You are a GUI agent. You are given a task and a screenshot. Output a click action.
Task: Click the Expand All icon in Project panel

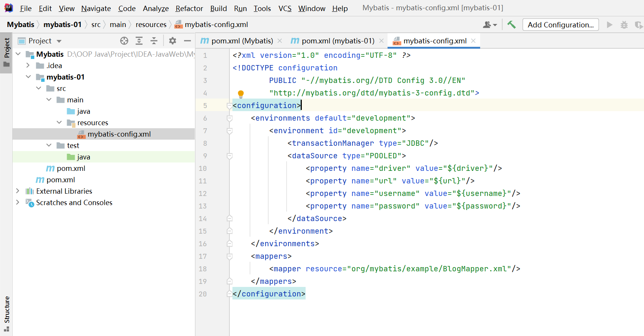click(x=139, y=41)
